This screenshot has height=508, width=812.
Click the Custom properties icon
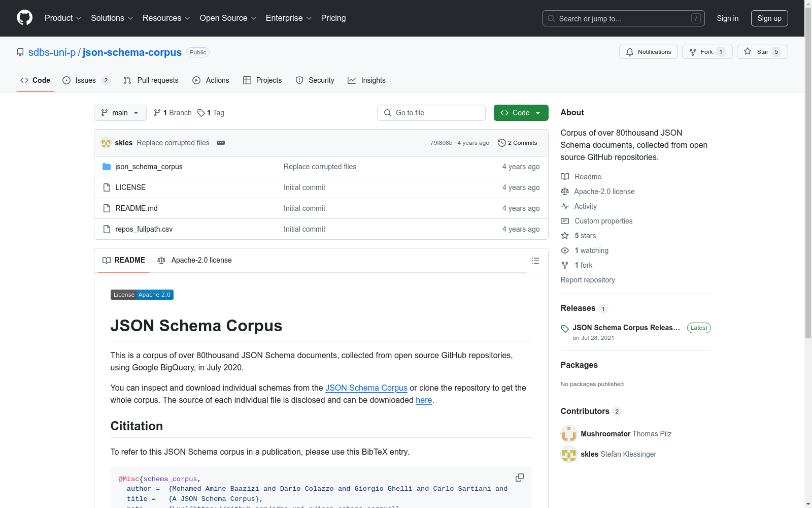[x=565, y=221]
